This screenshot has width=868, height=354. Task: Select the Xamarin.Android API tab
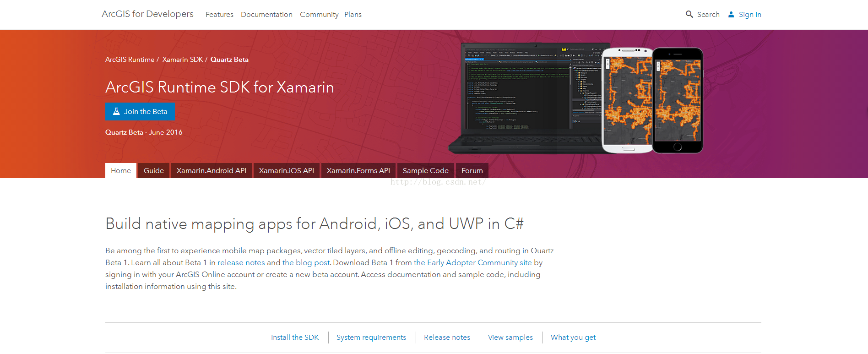(x=211, y=171)
